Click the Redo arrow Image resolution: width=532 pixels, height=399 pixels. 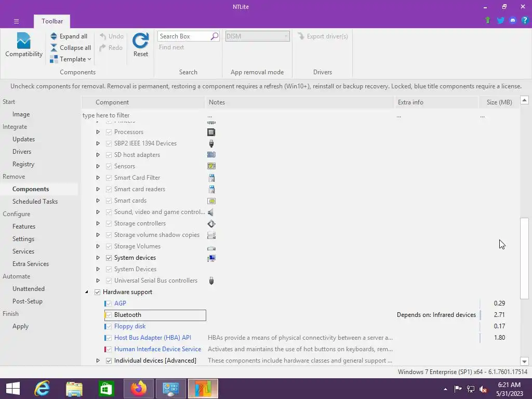point(103,48)
